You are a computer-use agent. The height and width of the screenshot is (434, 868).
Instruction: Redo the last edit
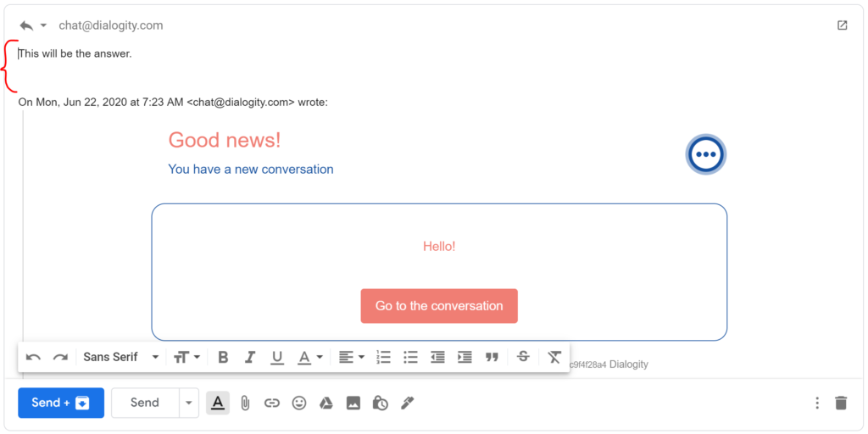click(60, 358)
